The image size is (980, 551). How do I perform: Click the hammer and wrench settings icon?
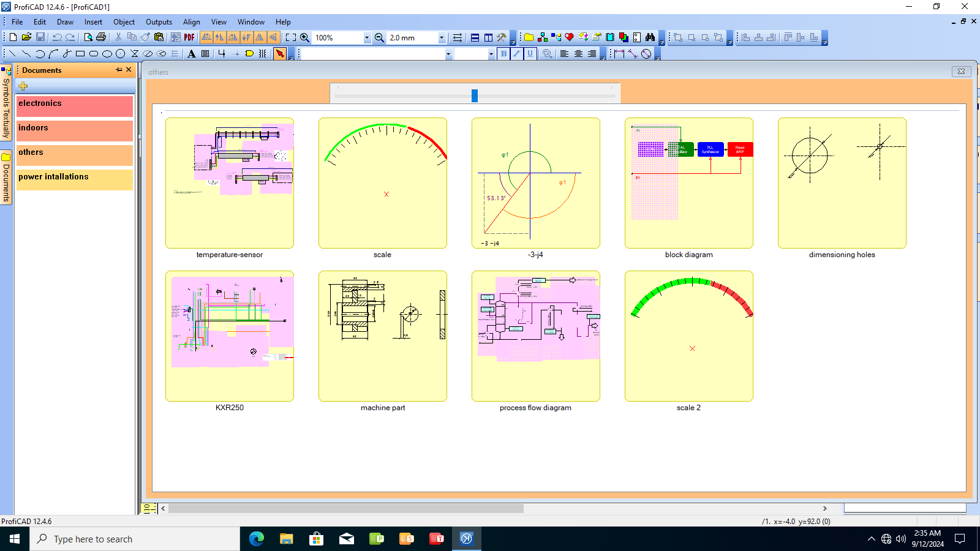click(502, 37)
